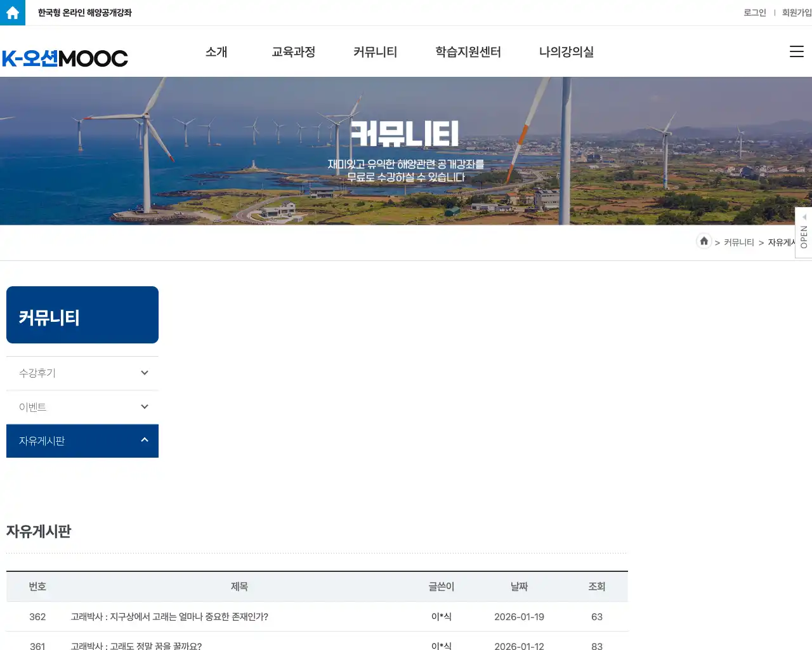
Task: Open the hamburger menu icon
Action: [796, 52]
